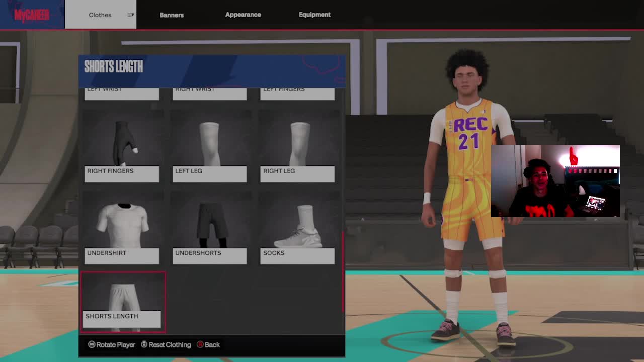This screenshot has height=362, width=644.
Task: Click the Left Fingers label
Action: tap(297, 94)
